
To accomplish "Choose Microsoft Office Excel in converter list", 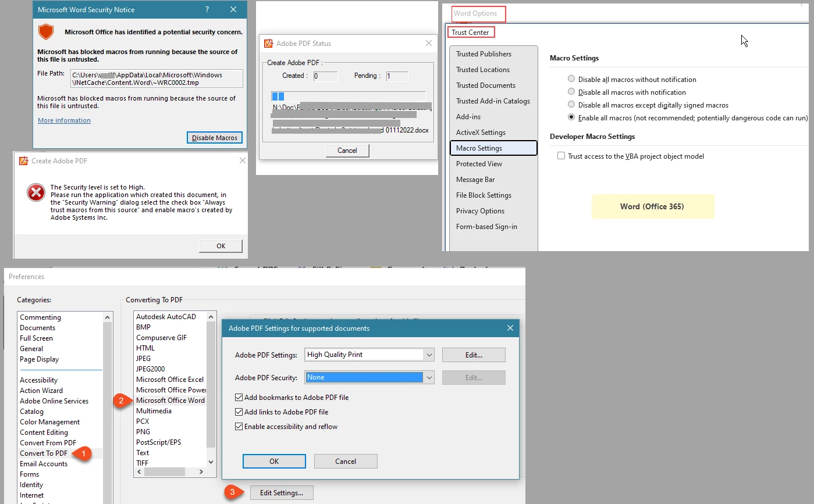I will click(x=170, y=380).
